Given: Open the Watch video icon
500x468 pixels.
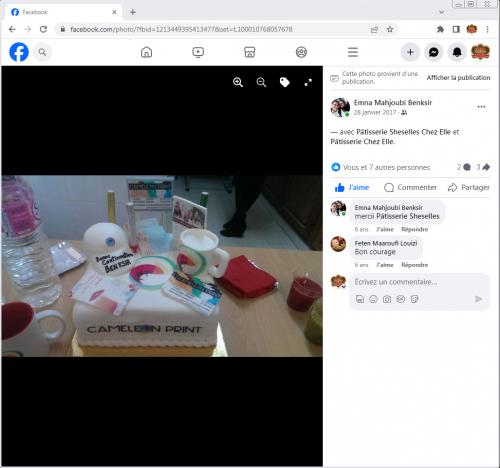Looking at the screenshot, I should tap(198, 52).
